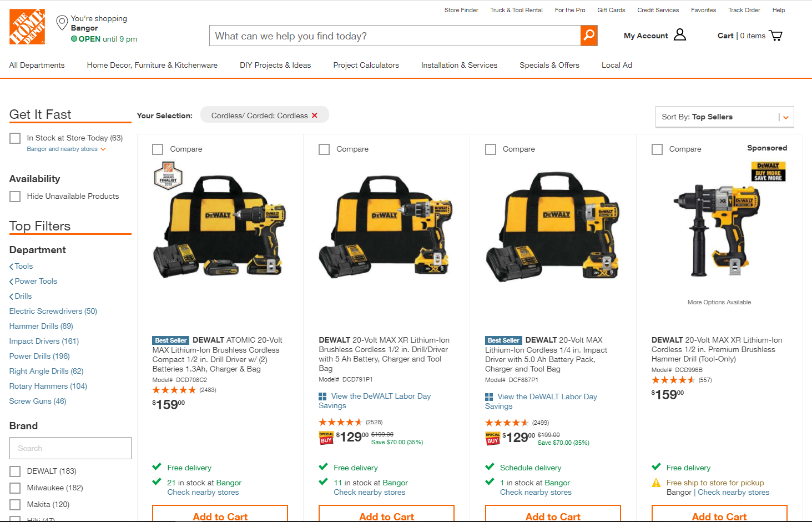The image size is (812, 522).
Task: Click the Innovation Award Finalist badge
Action: [x=168, y=176]
